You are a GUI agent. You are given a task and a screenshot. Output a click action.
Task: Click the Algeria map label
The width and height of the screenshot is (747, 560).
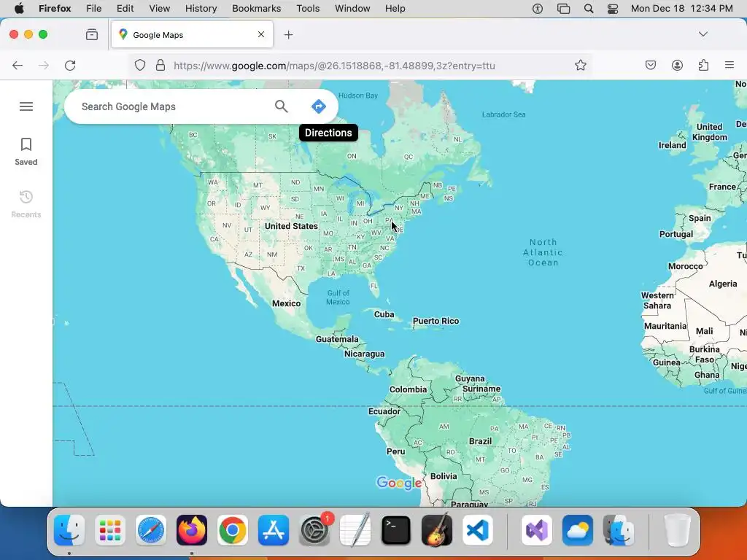click(723, 284)
